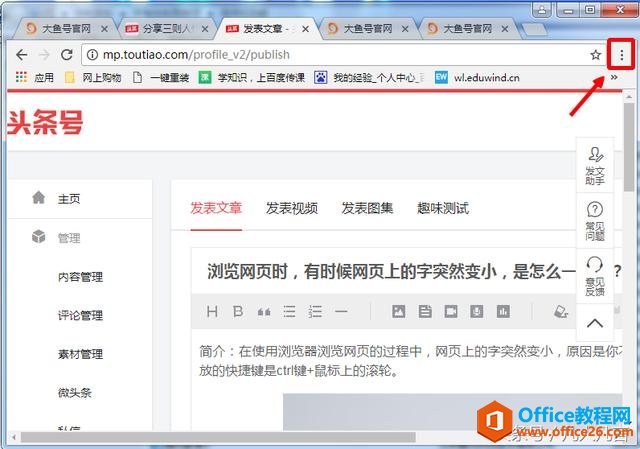Select the 发表文章 page tab

(216, 208)
